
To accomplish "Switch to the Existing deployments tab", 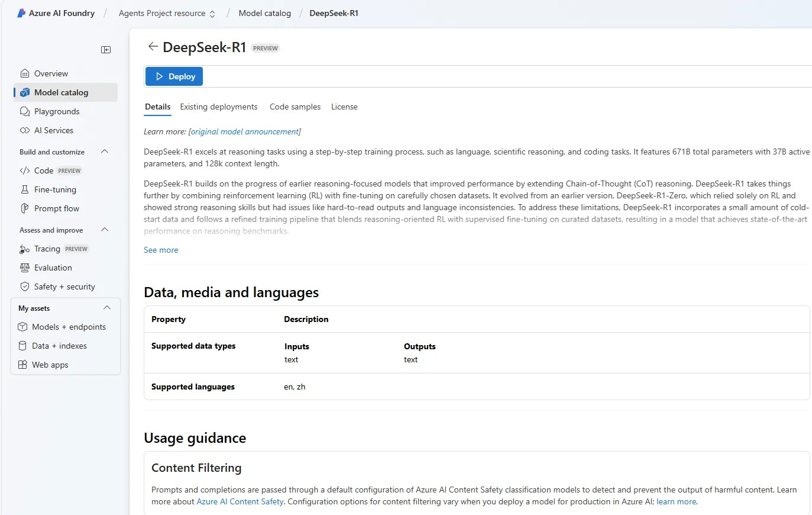I will [x=218, y=107].
